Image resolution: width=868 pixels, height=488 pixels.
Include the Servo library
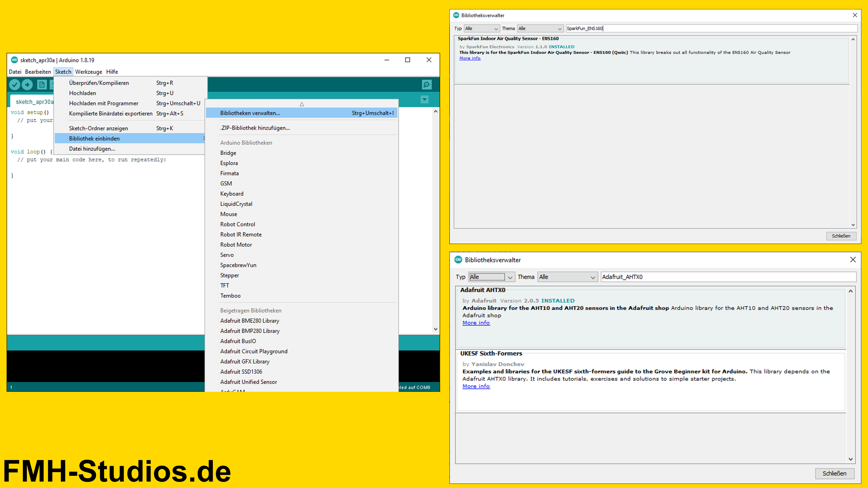click(x=302, y=255)
